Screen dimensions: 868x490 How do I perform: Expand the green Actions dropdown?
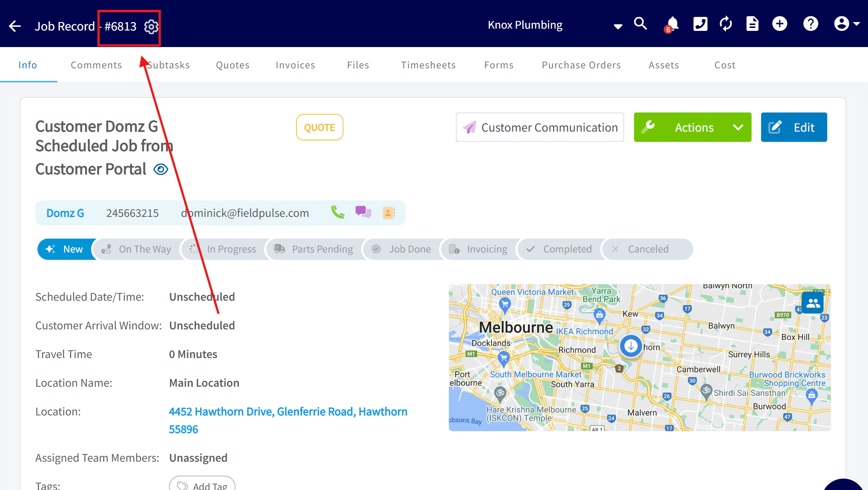[x=693, y=127]
